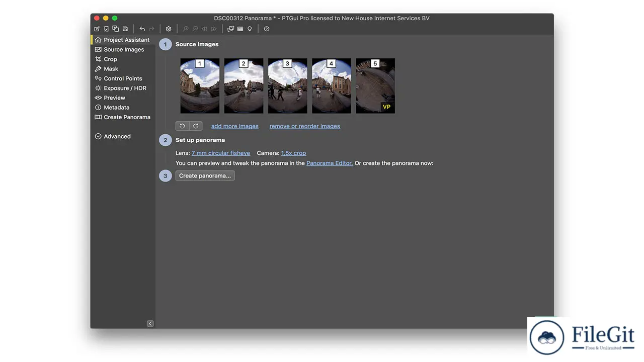Click remove or reorder images link

305,126
